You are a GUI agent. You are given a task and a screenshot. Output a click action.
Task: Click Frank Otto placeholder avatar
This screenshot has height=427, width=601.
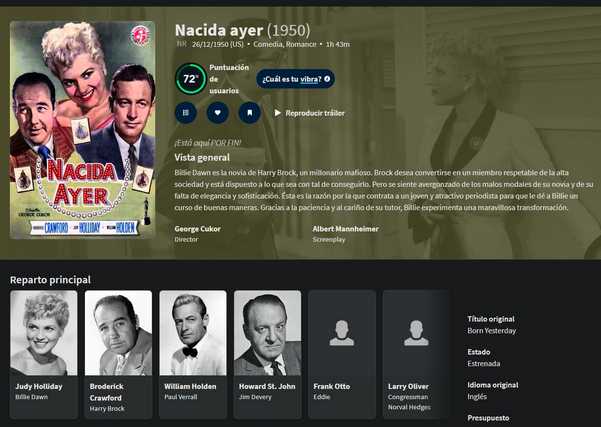tap(342, 333)
